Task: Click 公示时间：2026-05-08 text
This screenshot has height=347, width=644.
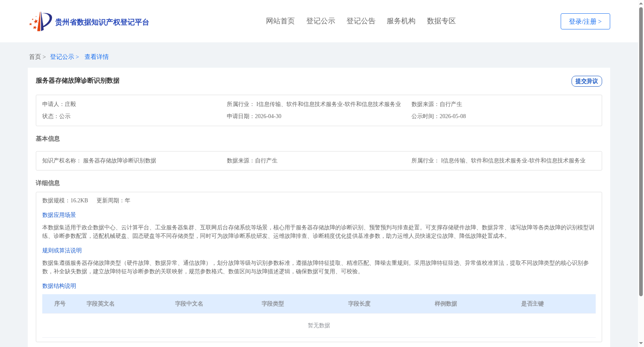Action: pos(439,116)
